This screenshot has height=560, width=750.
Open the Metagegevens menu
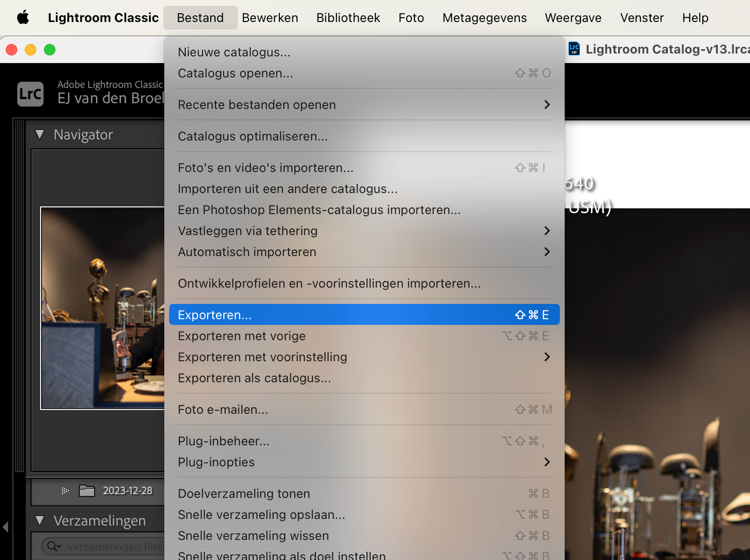pos(484,18)
